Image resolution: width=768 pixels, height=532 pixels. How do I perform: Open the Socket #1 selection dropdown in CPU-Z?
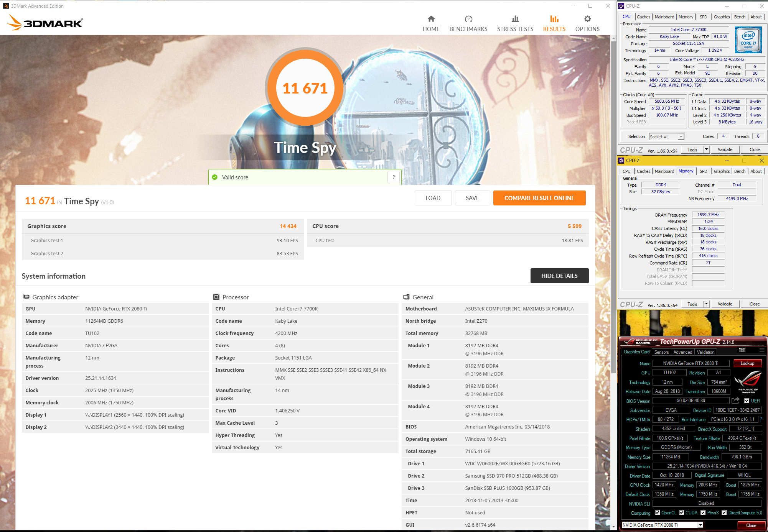click(666, 136)
